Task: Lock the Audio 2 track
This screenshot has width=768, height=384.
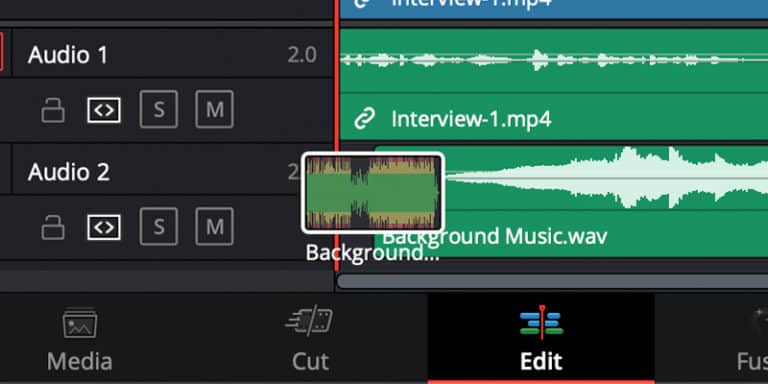Action: [x=53, y=227]
